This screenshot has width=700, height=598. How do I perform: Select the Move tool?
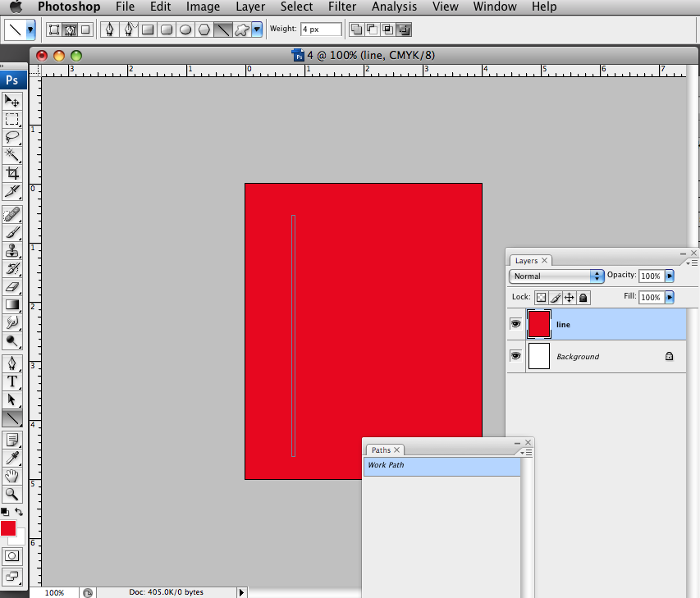point(11,100)
